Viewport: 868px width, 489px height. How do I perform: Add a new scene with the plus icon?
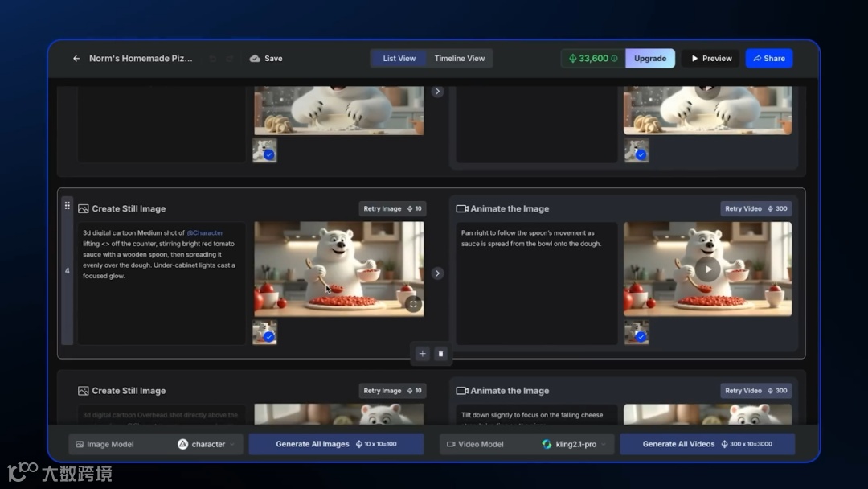point(423,353)
